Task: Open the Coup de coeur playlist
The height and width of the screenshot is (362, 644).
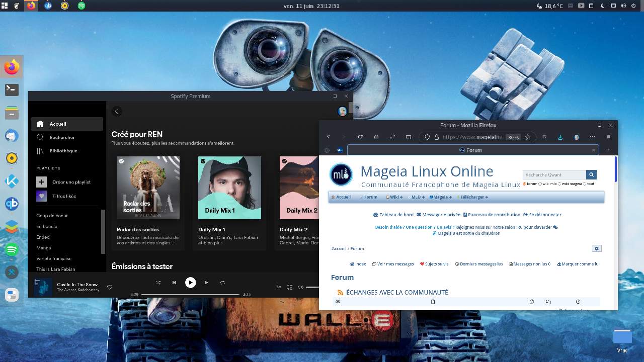Action: 52,215
